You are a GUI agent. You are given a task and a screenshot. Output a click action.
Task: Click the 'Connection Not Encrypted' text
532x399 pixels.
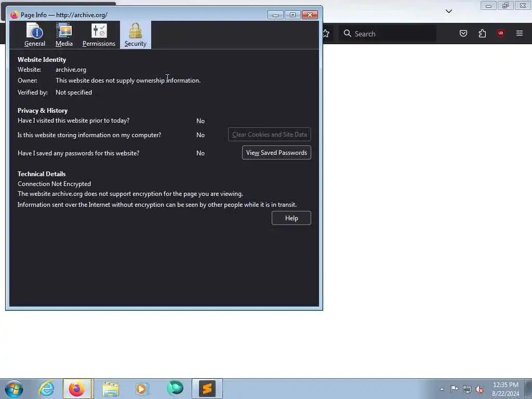[x=54, y=183]
